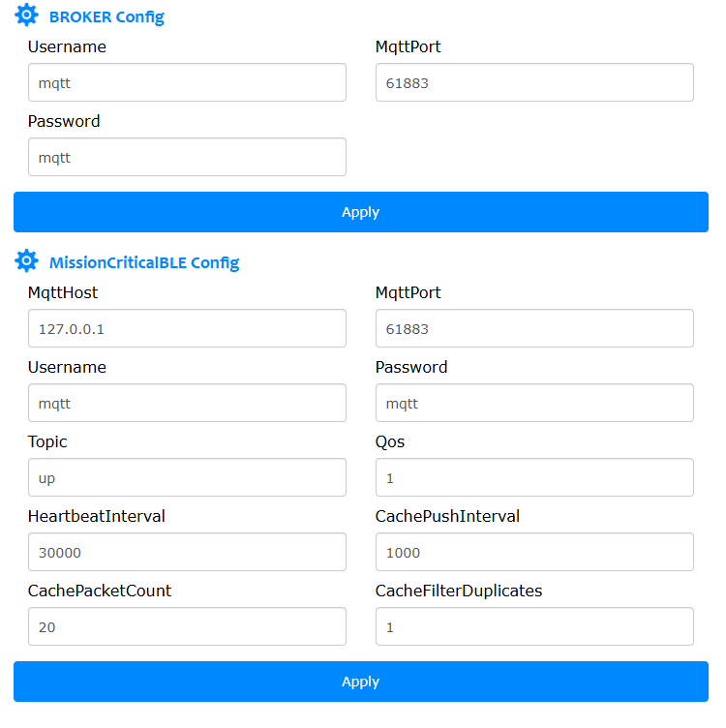The height and width of the screenshot is (728, 726).
Task: Click the MissionCriticalBLE Config gear icon
Action: point(26,260)
